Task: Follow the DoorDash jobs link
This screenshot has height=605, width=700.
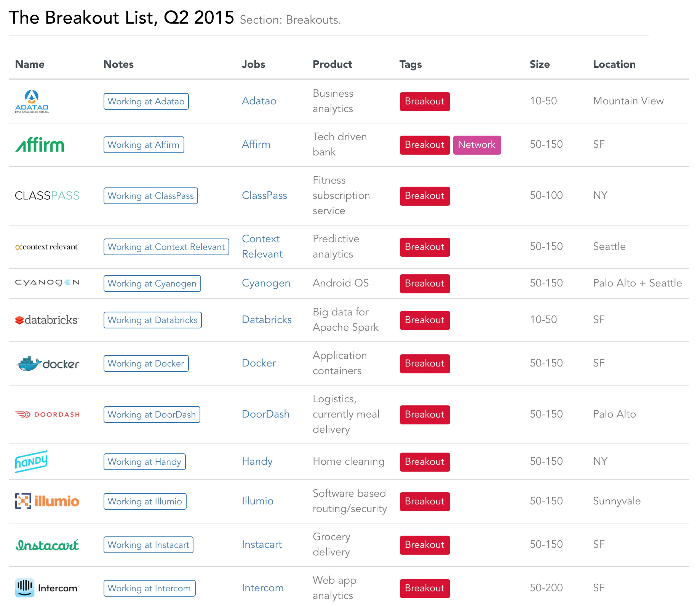Action: tap(265, 414)
